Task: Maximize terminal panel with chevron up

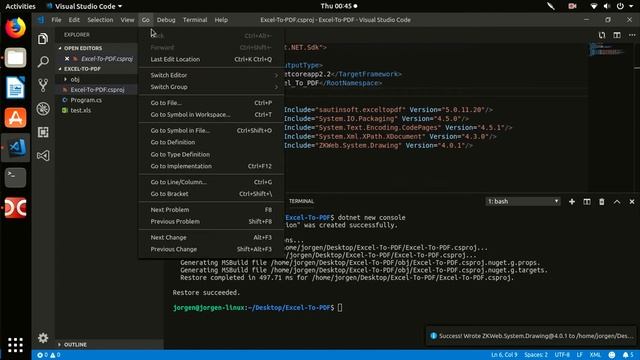Action: click(x=617, y=202)
